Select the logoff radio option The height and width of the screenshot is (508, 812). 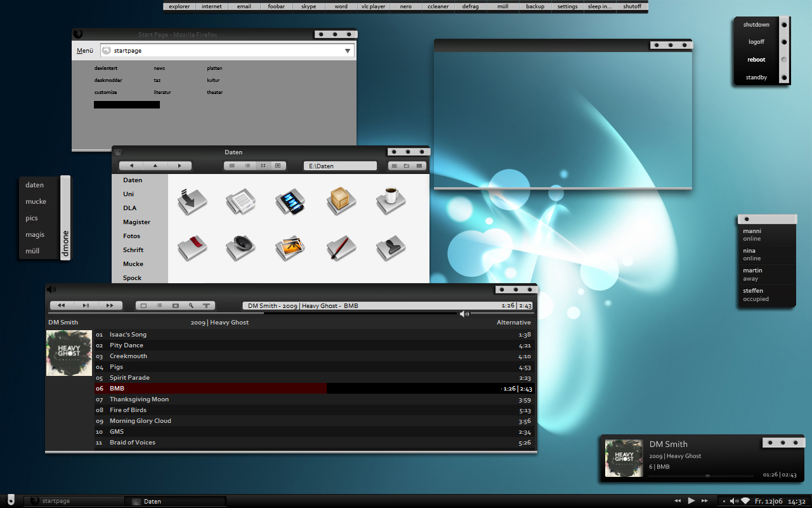pyautogui.click(x=784, y=42)
